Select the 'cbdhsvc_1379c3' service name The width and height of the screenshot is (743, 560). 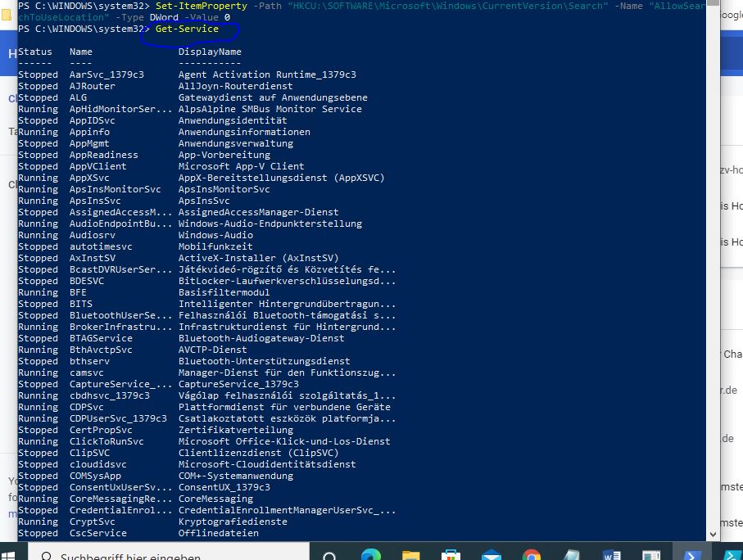coord(110,395)
